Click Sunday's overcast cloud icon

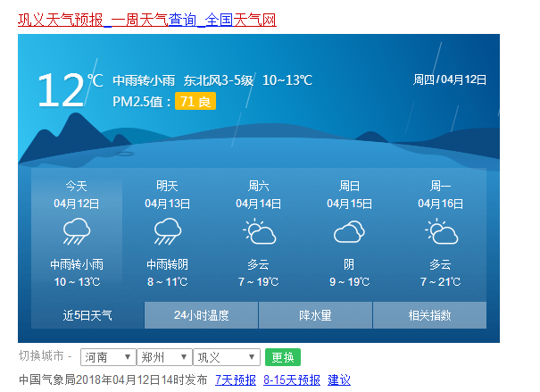click(x=349, y=233)
